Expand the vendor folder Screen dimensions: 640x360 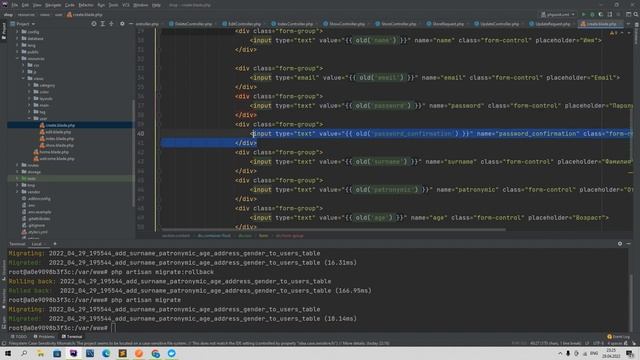17,192
